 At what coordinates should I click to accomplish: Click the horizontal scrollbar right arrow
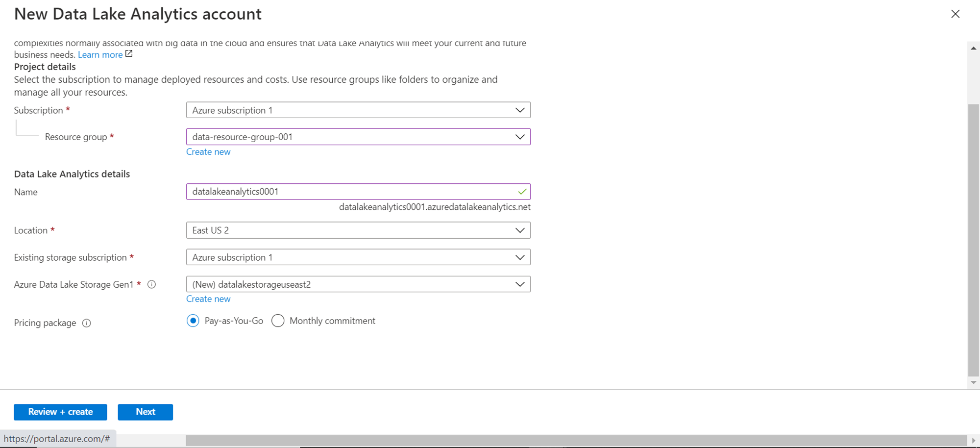974,440
